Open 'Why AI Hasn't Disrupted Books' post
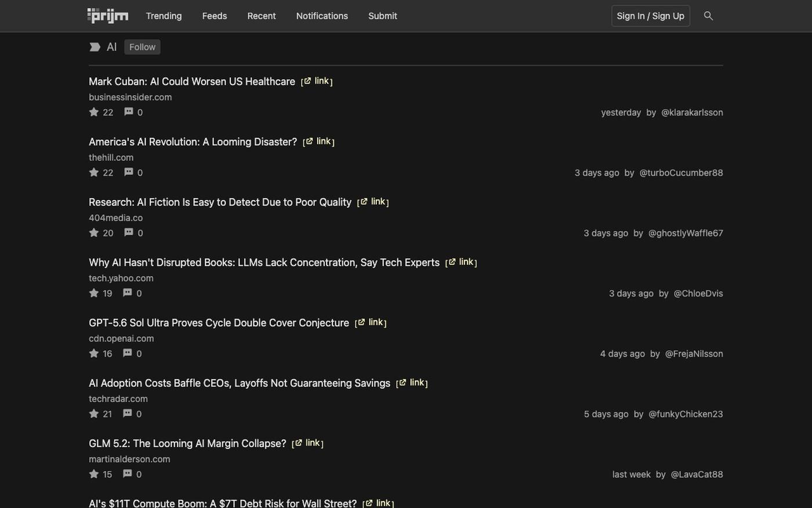The image size is (812, 508). point(264,262)
